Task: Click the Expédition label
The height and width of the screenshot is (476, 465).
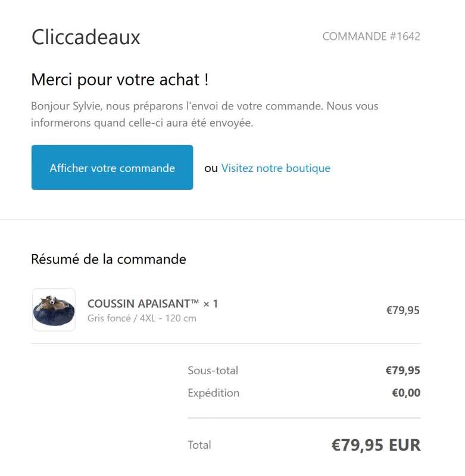Action: click(214, 393)
